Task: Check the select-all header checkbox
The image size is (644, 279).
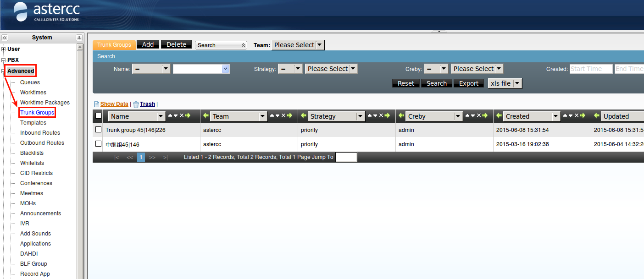Action: pos(98,116)
